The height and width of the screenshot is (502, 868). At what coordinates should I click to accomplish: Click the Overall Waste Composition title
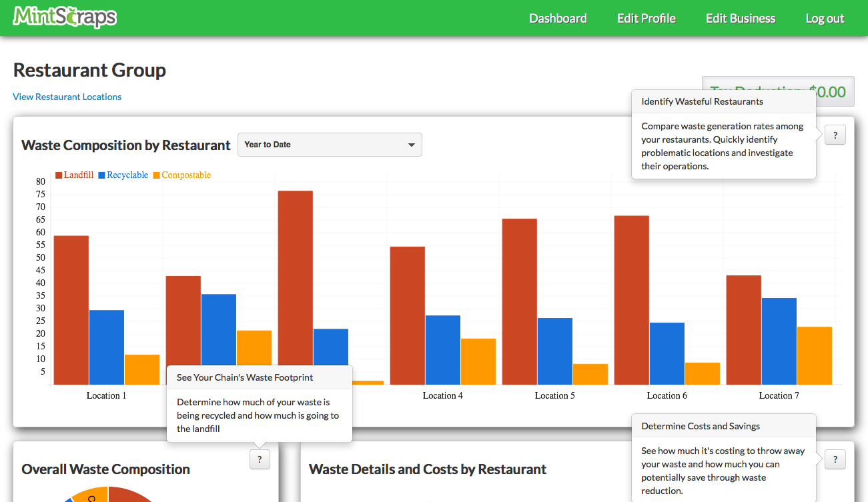point(105,469)
